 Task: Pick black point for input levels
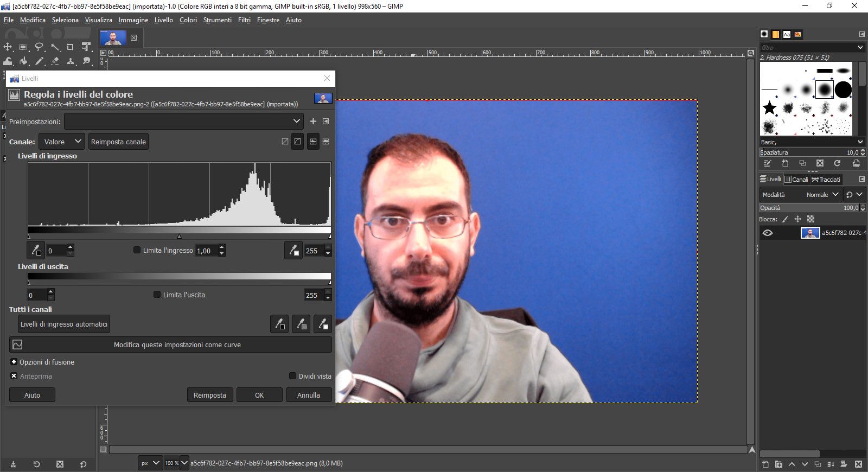tap(36, 250)
